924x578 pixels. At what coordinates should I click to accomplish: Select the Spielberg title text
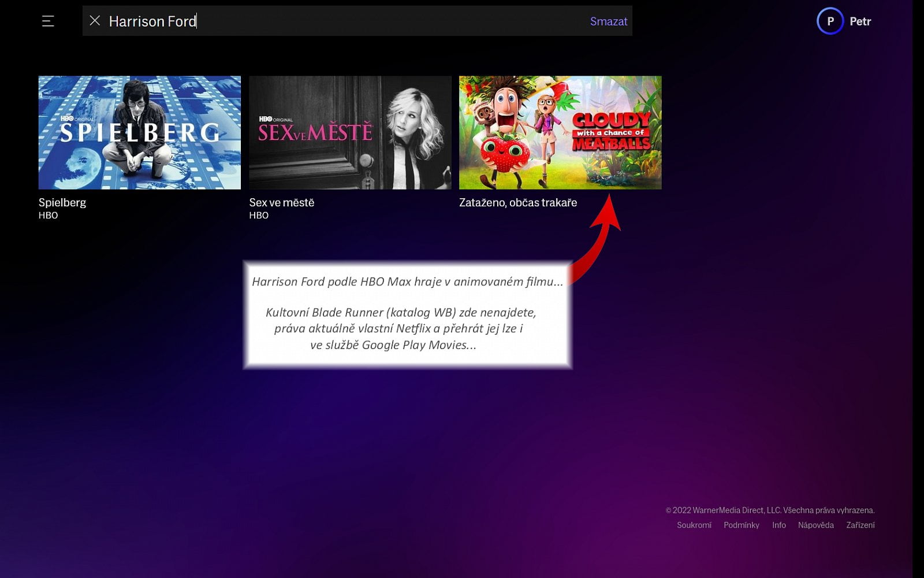[x=62, y=202]
